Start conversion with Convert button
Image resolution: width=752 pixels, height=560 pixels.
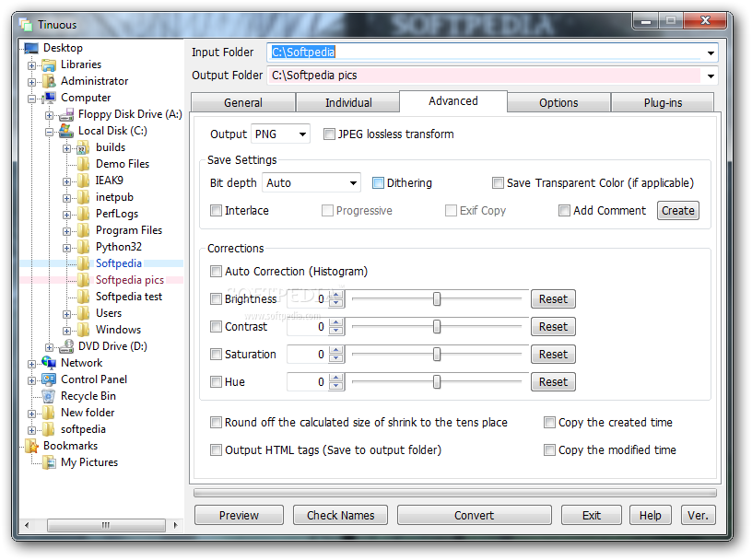475,516
